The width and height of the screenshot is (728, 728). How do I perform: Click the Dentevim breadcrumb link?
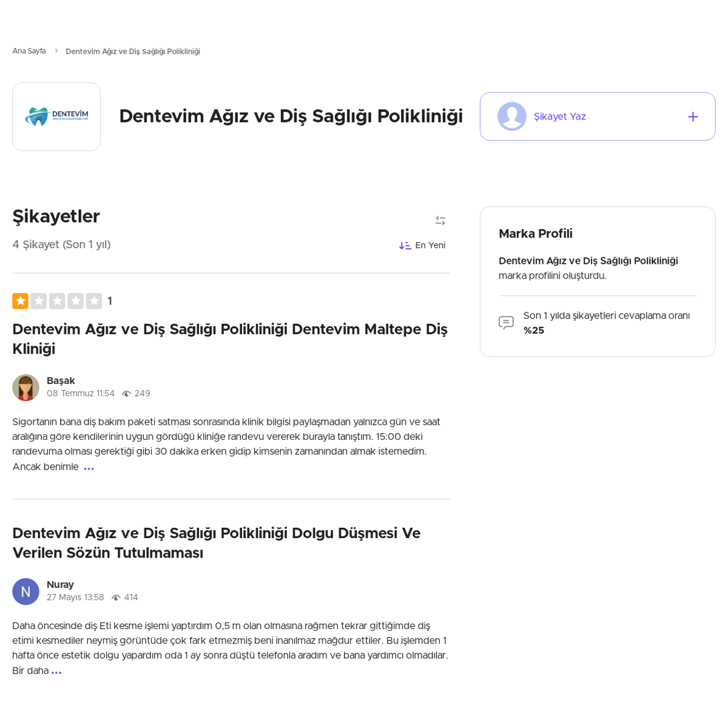pos(133,52)
